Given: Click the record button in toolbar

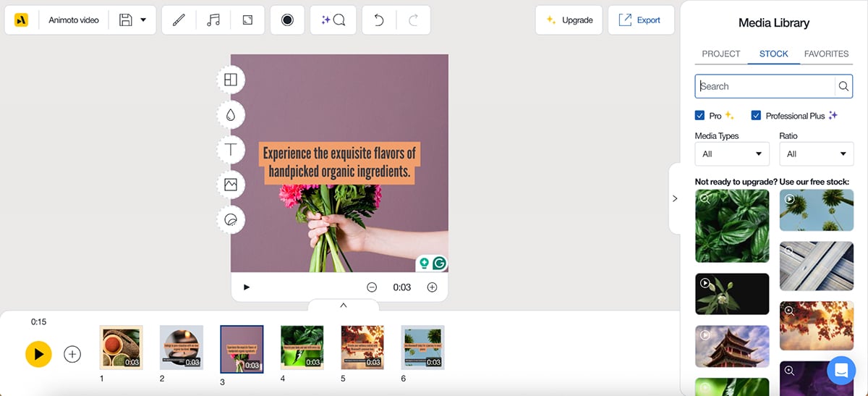Looking at the screenshot, I should 287,20.
